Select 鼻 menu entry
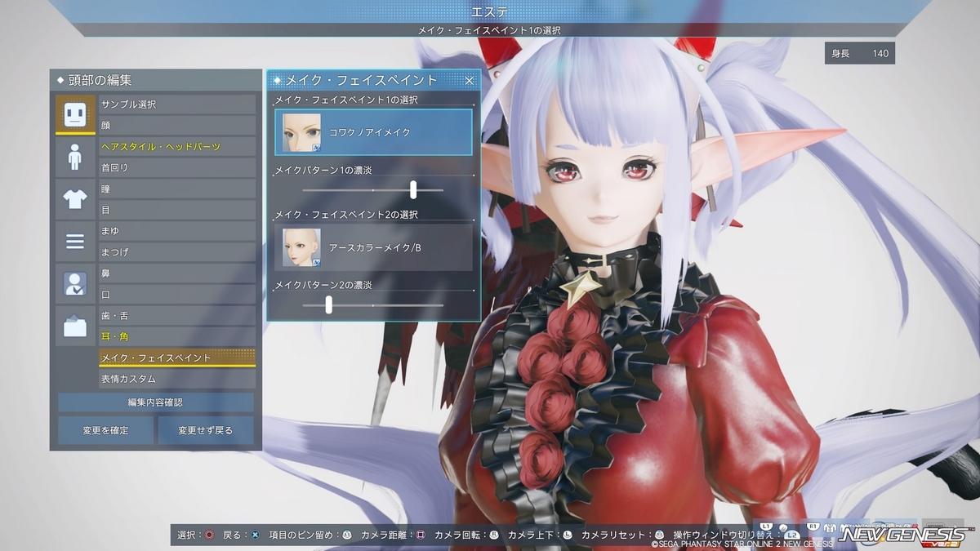The image size is (980, 551). pos(177,273)
